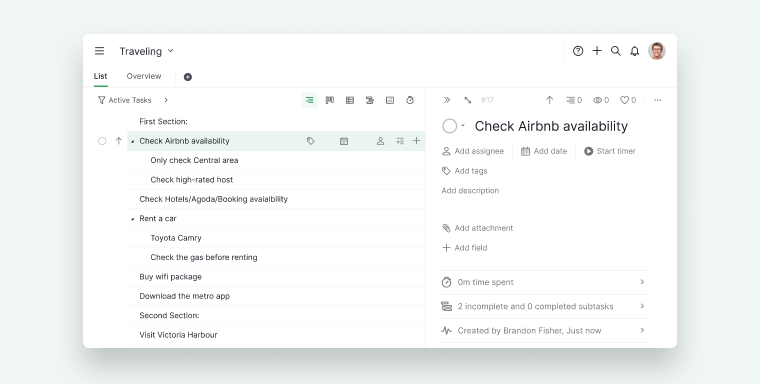Mark Check Airbnb row complete via list circle
This screenshot has width=760, height=384.
102,141
